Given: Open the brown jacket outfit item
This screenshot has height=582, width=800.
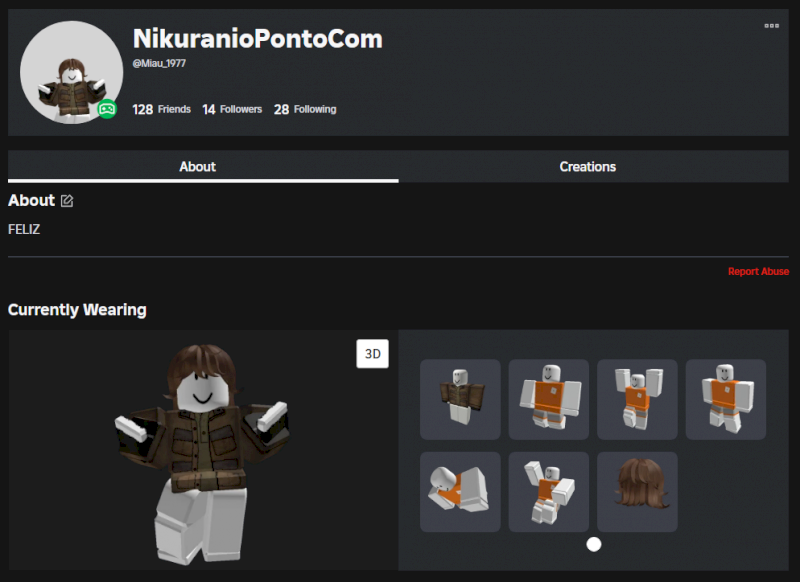Looking at the screenshot, I should pos(460,399).
